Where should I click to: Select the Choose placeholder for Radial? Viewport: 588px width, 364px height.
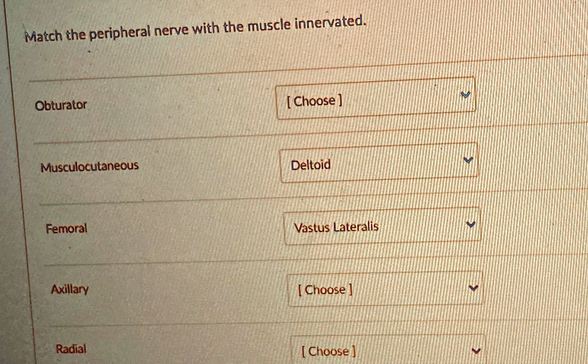tap(328, 350)
